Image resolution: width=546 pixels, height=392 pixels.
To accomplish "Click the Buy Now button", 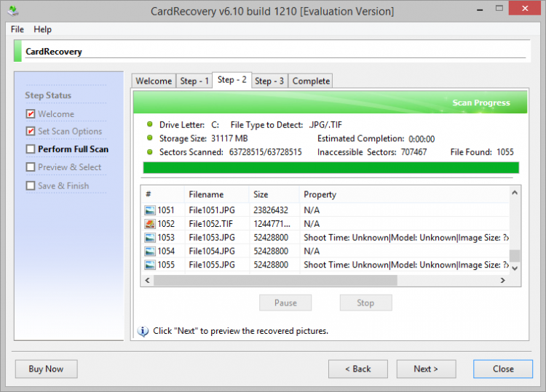I will pyautogui.click(x=47, y=369).
